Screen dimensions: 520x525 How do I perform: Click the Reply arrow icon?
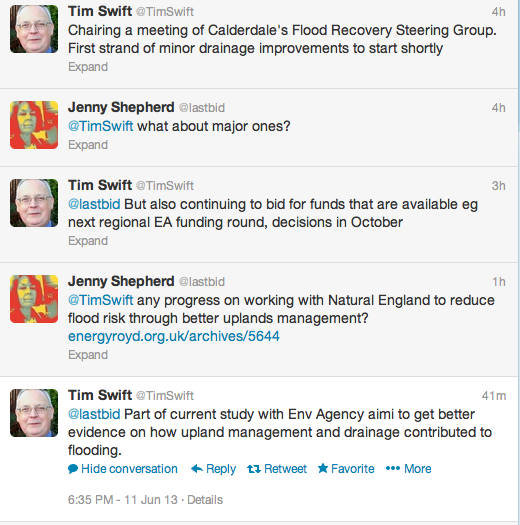(x=197, y=469)
